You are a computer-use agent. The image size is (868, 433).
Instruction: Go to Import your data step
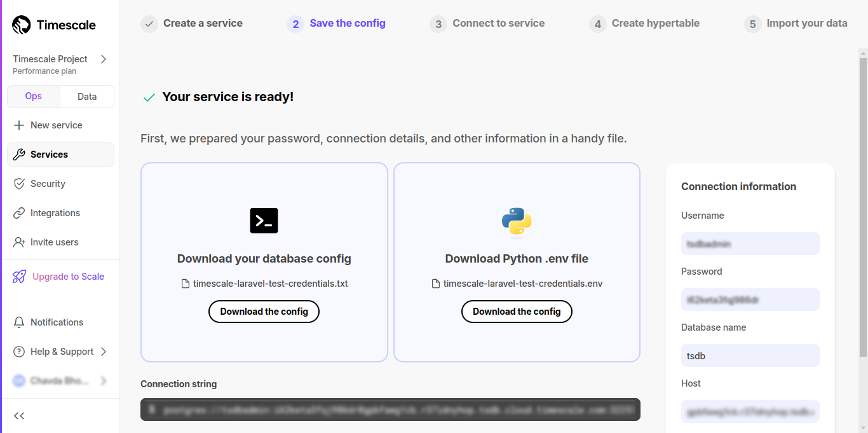(x=807, y=23)
